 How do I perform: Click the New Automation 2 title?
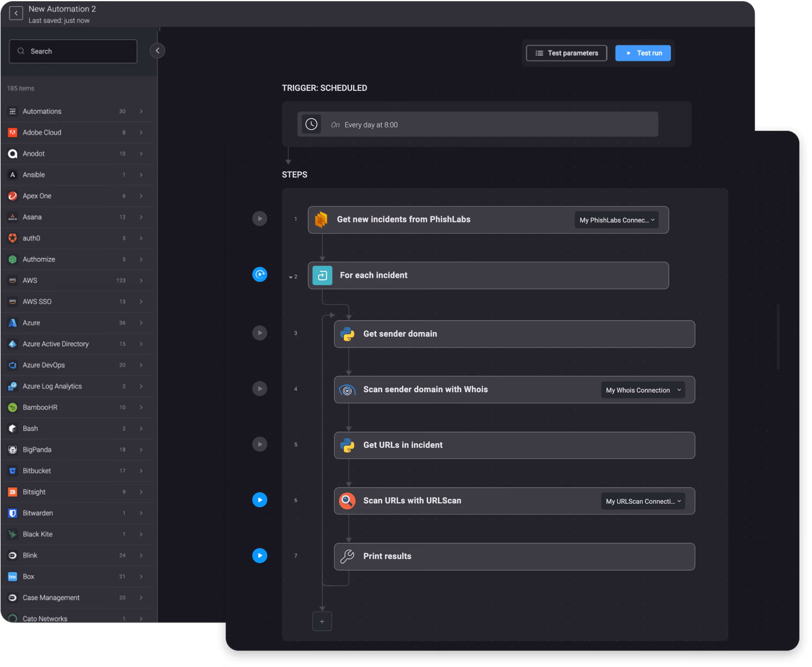pos(62,9)
